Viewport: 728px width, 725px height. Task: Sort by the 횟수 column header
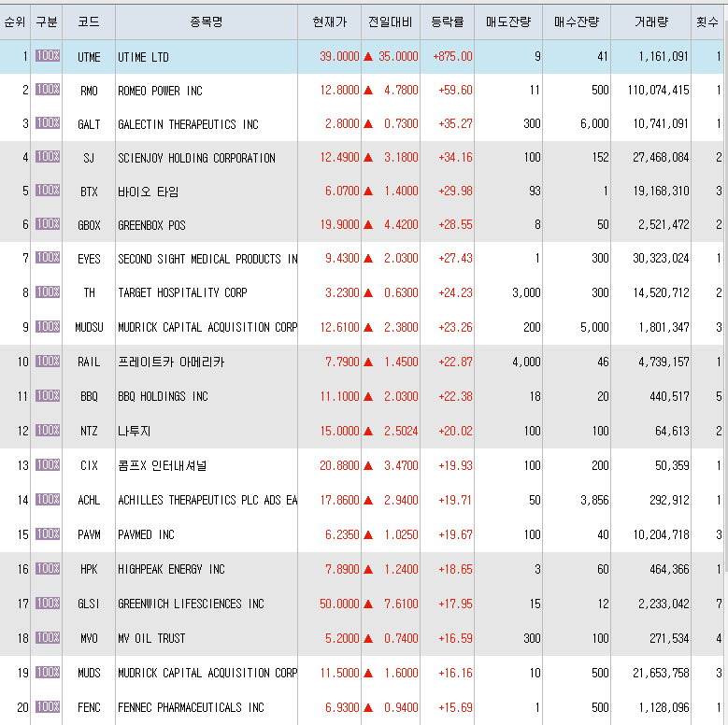tap(707, 21)
